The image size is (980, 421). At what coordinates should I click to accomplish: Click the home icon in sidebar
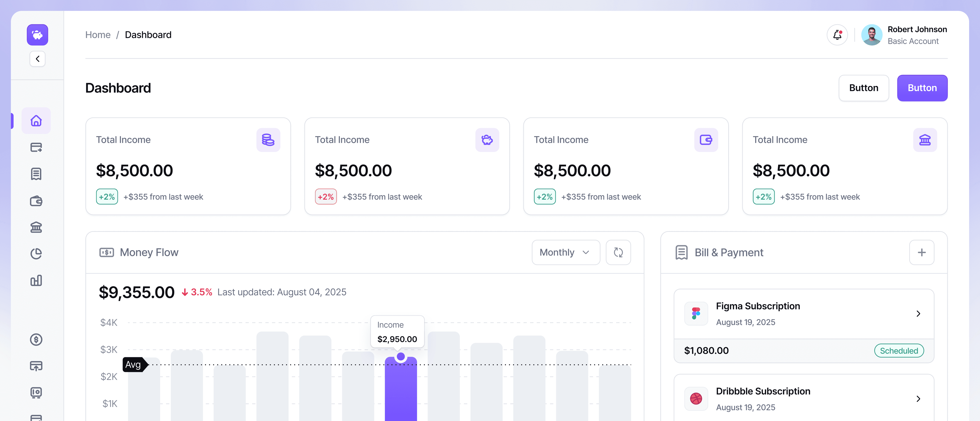[x=36, y=120]
